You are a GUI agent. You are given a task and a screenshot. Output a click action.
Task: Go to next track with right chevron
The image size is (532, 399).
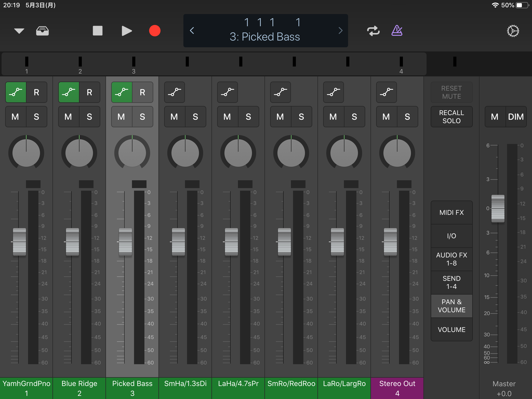click(x=341, y=31)
